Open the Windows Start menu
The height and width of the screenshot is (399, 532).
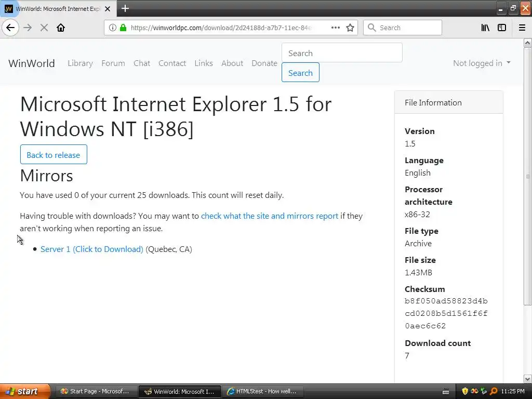pos(25,391)
